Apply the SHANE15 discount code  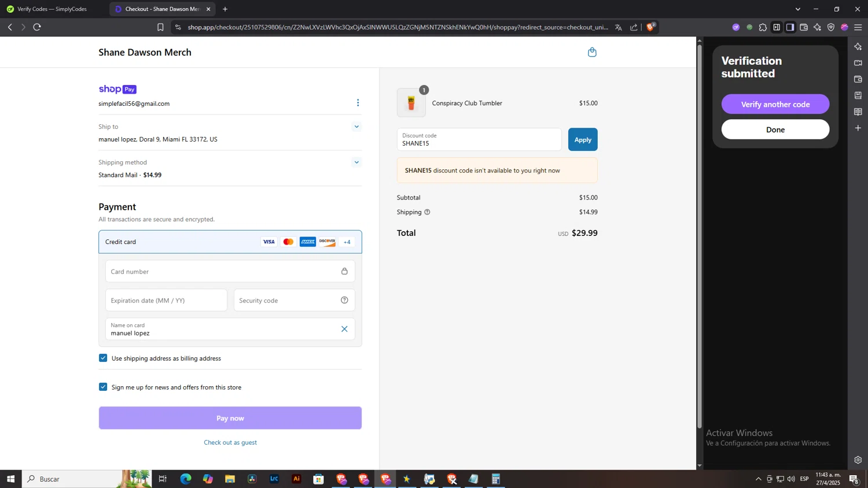pos(583,139)
